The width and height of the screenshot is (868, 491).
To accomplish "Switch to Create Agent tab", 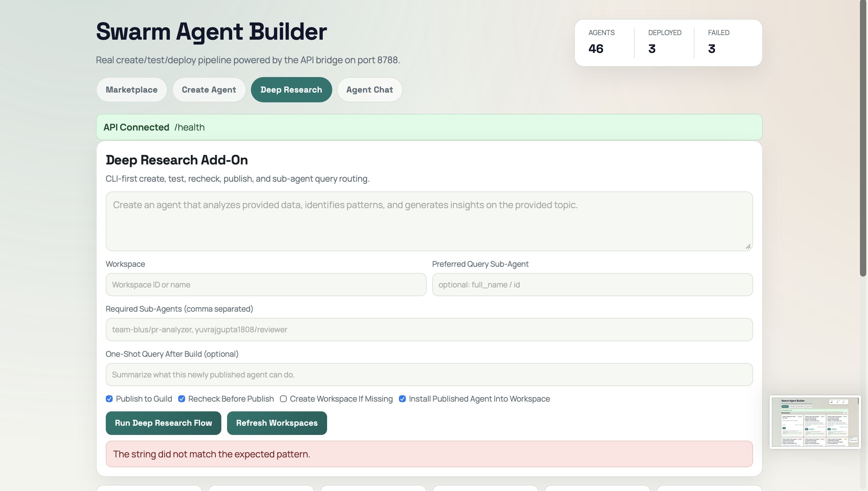I will coord(209,90).
